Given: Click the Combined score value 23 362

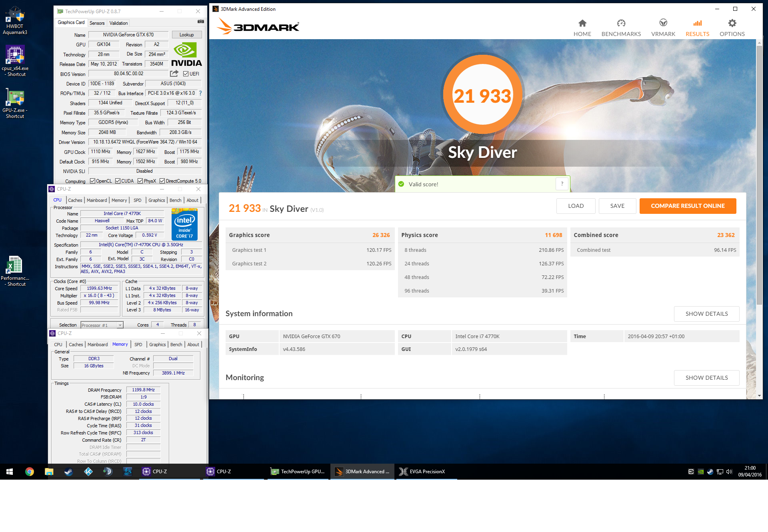Looking at the screenshot, I should [726, 235].
